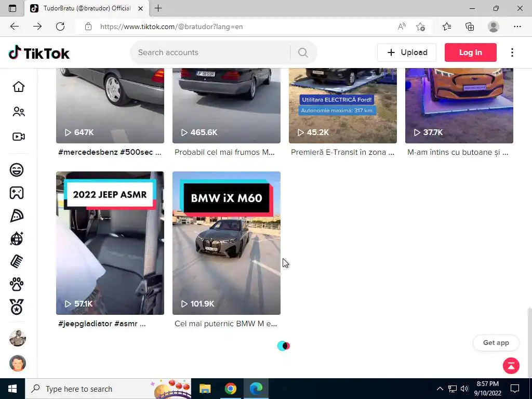Open the 37.7K views orange Mustang video

459,105
